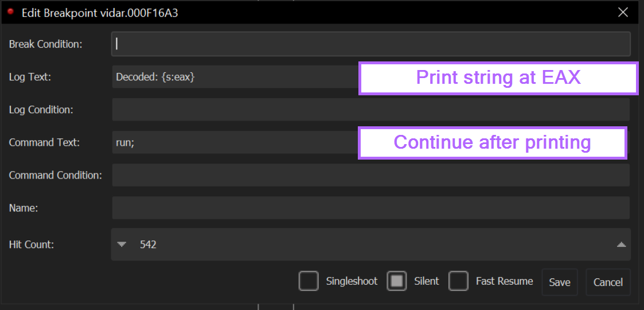The height and width of the screenshot is (310, 644).
Task: Enable the Singleshoot checkbox
Action: tap(309, 281)
